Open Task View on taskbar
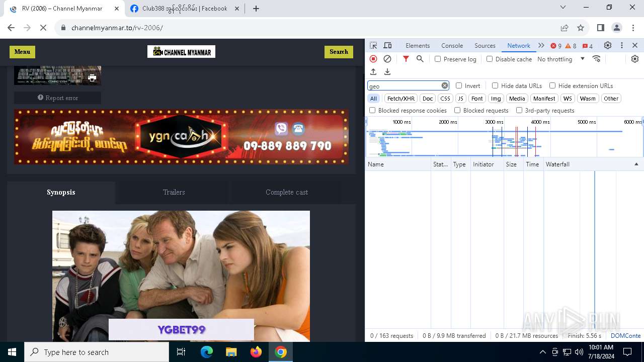This screenshot has height=362, width=644. (182, 352)
